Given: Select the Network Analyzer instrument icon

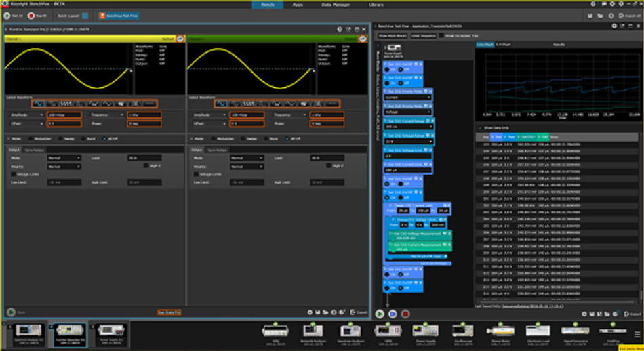Looking at the screenshot, I should [x=314, y=332].
